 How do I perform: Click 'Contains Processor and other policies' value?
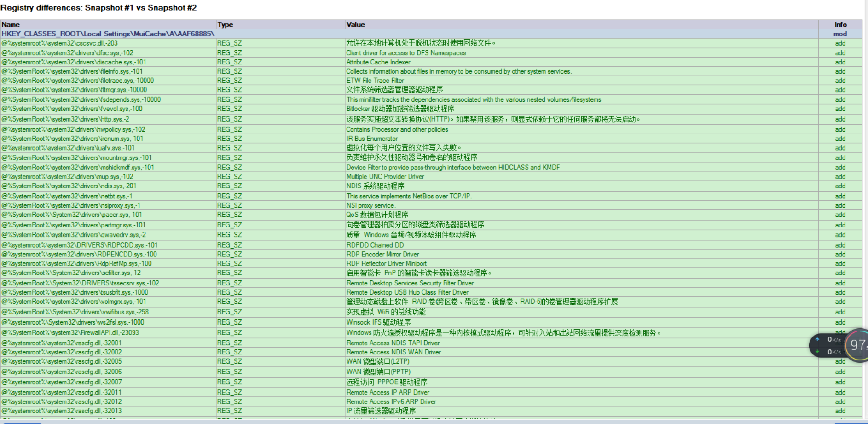click(x=397, y=129)
